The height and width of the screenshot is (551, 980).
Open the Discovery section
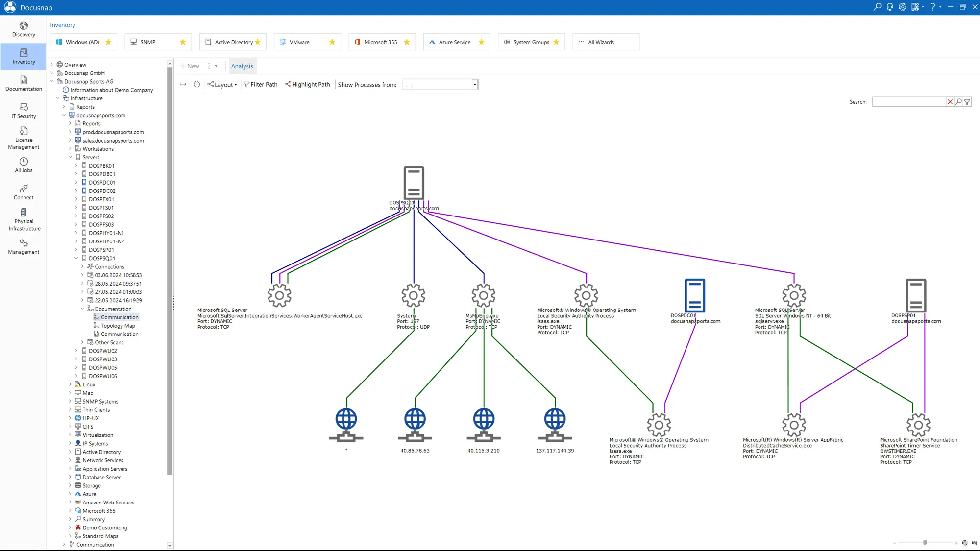coord(24,29)
